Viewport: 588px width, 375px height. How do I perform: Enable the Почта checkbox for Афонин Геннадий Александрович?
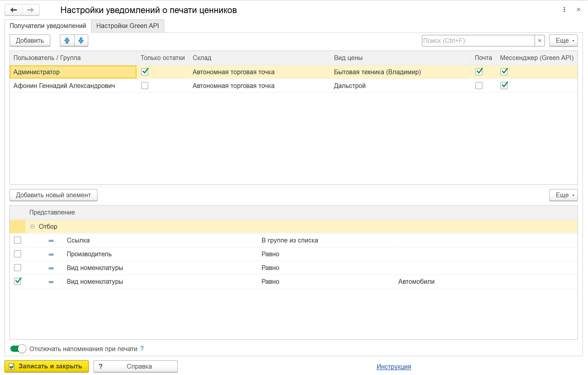[479, 86]
